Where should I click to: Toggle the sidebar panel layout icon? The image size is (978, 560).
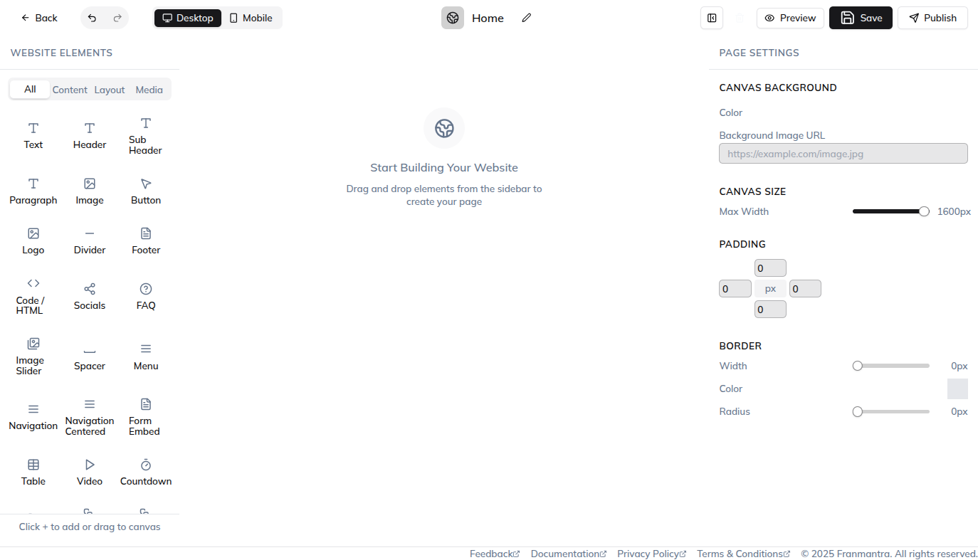[712, 18]
